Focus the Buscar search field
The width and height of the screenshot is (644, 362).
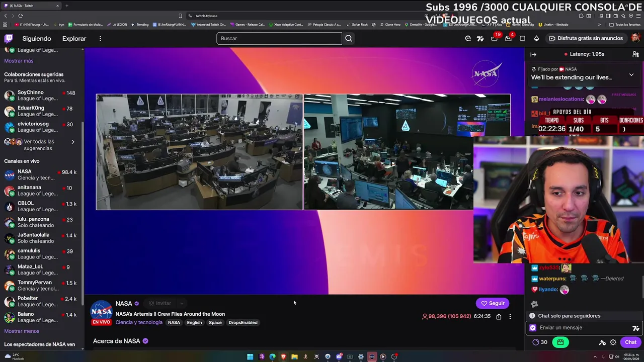tap(279, 38)
